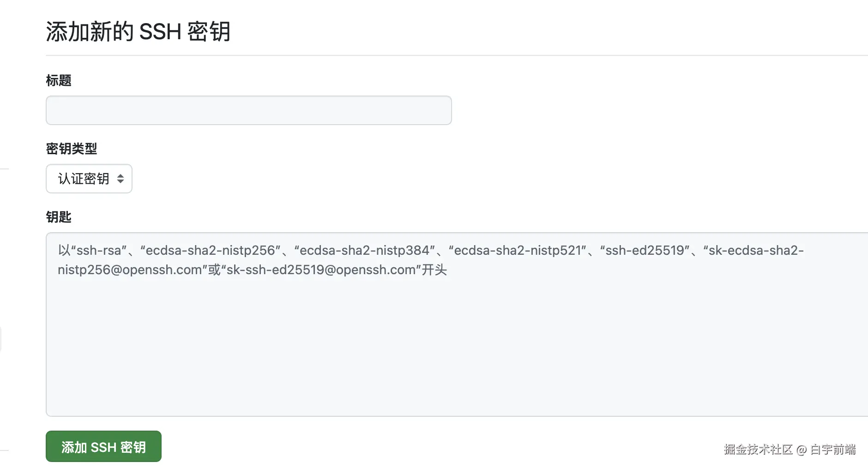Click the empty lower area of key textarea
868x468 pixels.
(x=457, y=351)
